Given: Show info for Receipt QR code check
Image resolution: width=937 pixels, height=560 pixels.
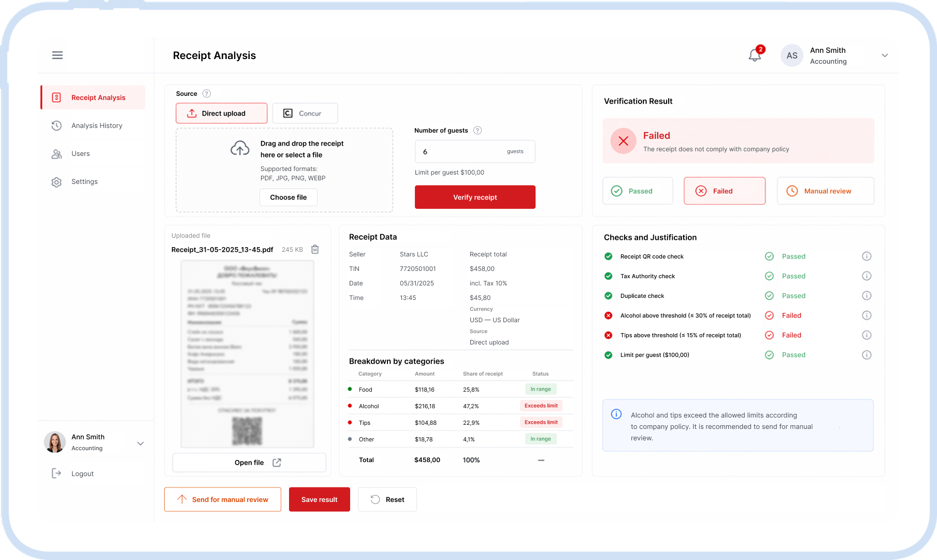Looking at the screenshot, I should (867, 256).
